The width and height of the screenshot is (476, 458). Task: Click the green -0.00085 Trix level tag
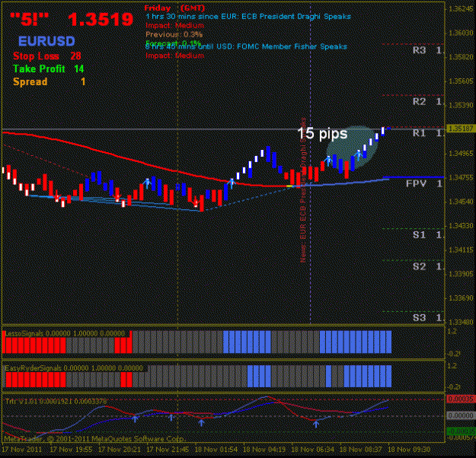tap(461, 431)
